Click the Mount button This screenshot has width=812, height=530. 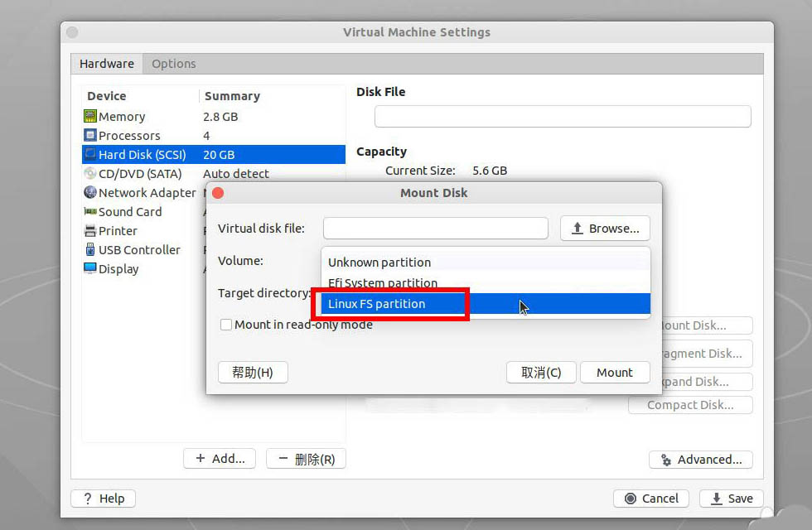pyautogui.click(x=615, y=372)
